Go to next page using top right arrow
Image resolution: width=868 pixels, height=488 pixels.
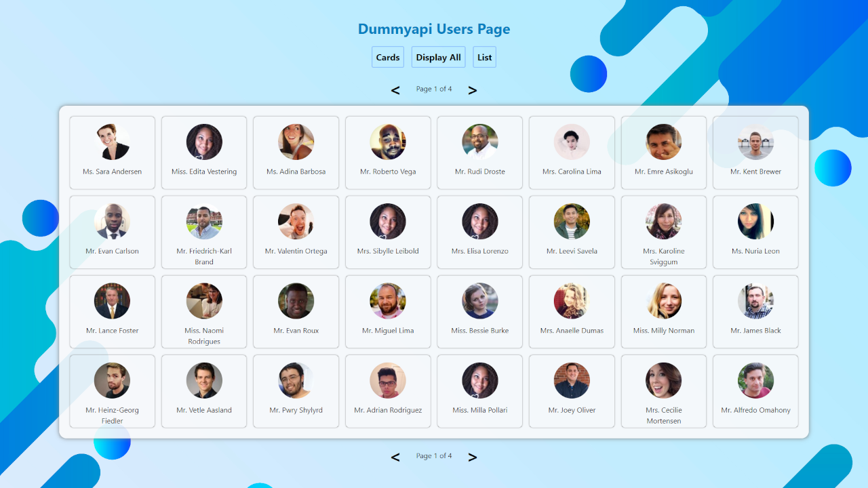pos(473,90)
